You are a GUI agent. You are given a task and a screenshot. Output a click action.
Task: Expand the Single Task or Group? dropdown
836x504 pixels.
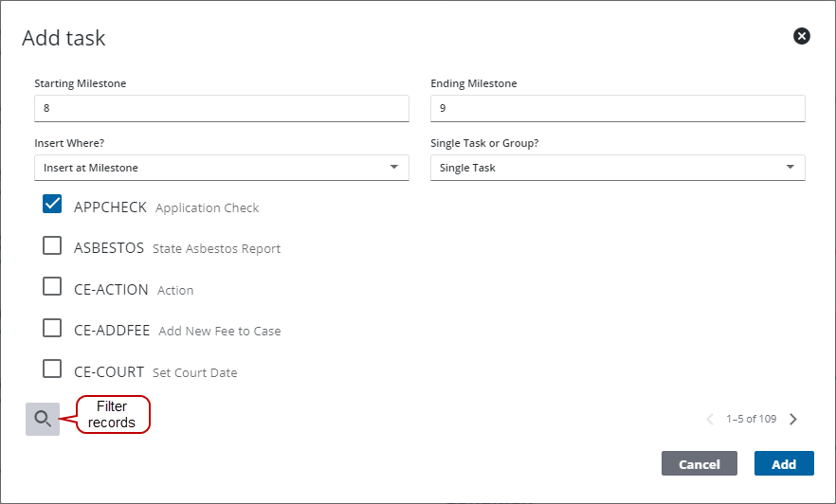coord(617,168)
